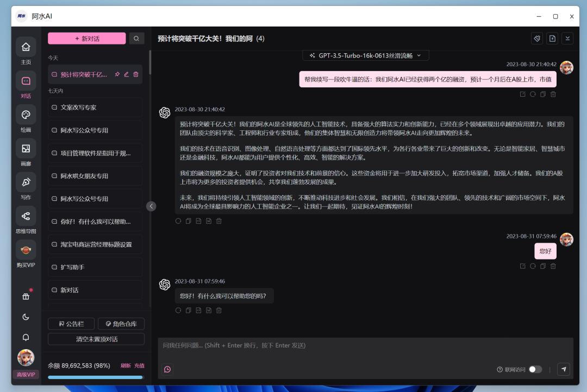This screenshot has height=392, width=587.
Task: Open the 思维导图 mind map icon
Action: (26, 216)
